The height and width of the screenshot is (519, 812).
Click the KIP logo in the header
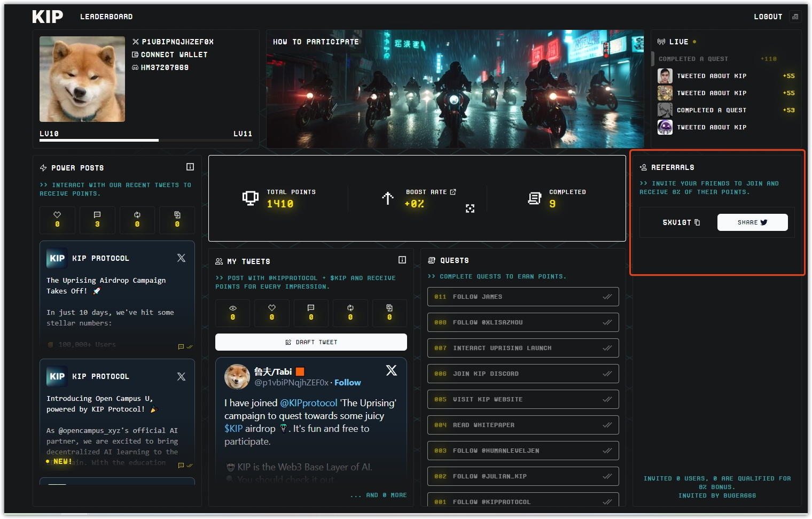48,17
